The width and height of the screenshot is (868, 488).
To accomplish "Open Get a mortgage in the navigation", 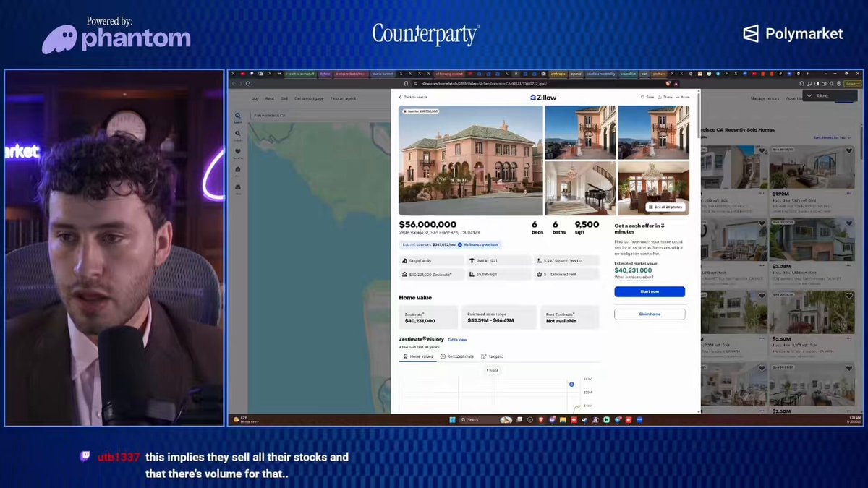I will (x=309, y=98).
